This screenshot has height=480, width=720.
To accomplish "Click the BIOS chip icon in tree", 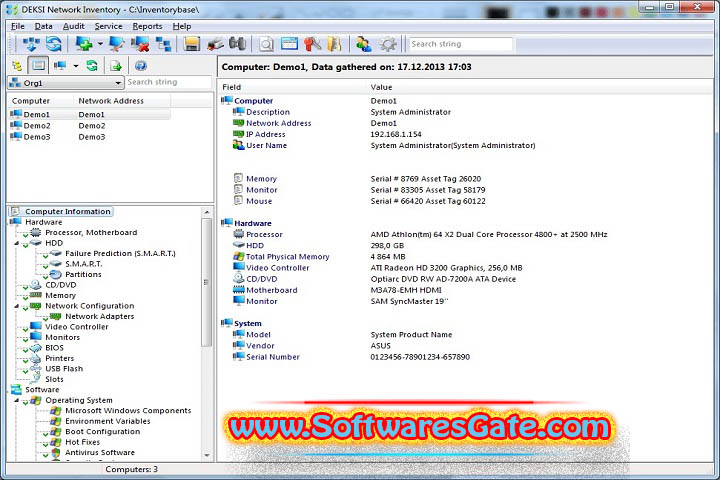I will click(x=36, y=348).
